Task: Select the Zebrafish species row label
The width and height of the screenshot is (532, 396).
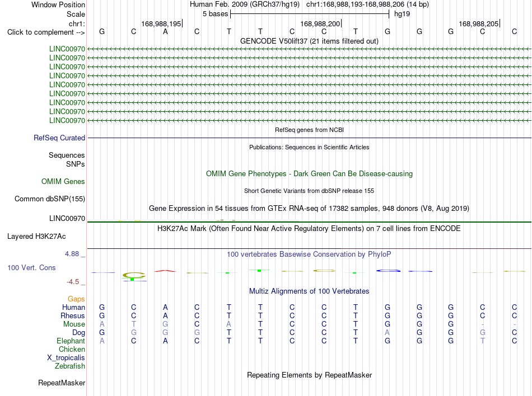Action: (70, 366)
